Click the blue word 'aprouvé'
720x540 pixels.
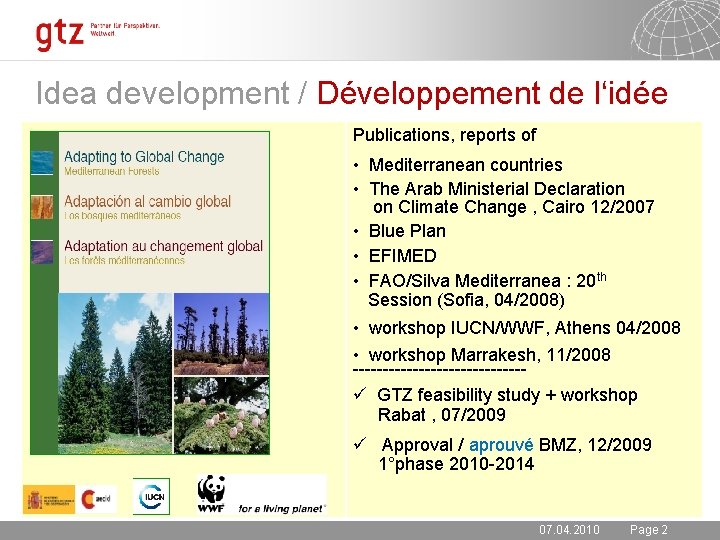pos(501,445)
